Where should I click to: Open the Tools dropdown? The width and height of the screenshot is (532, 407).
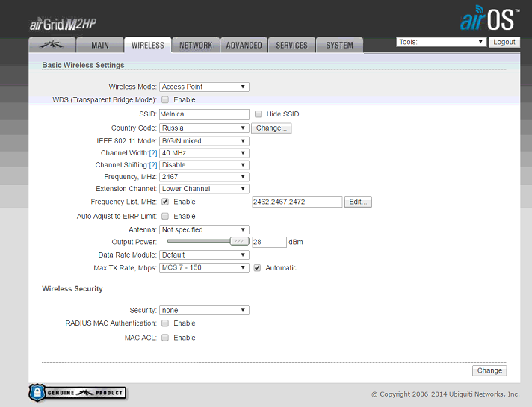(x=441, y=42)
